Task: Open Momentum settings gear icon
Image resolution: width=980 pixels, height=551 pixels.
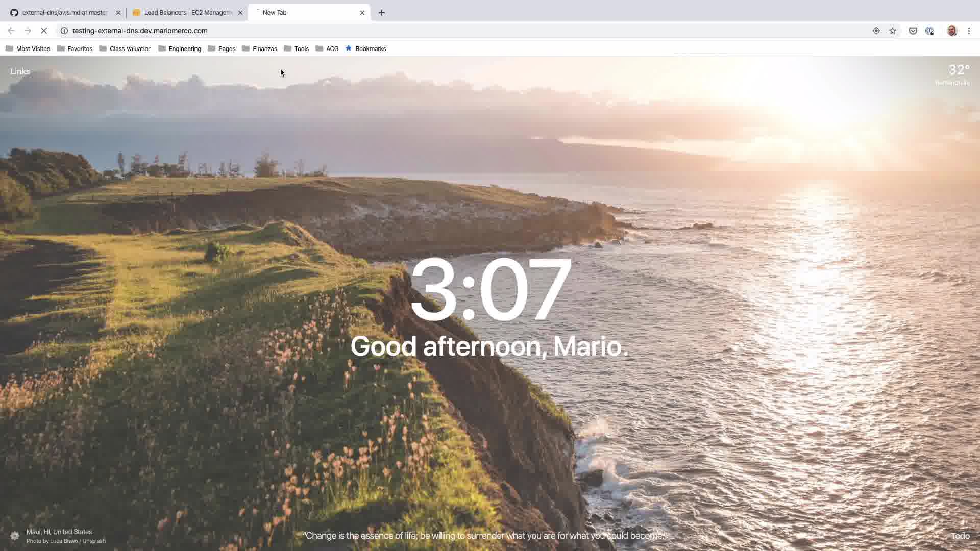Action: click(15, 536)
